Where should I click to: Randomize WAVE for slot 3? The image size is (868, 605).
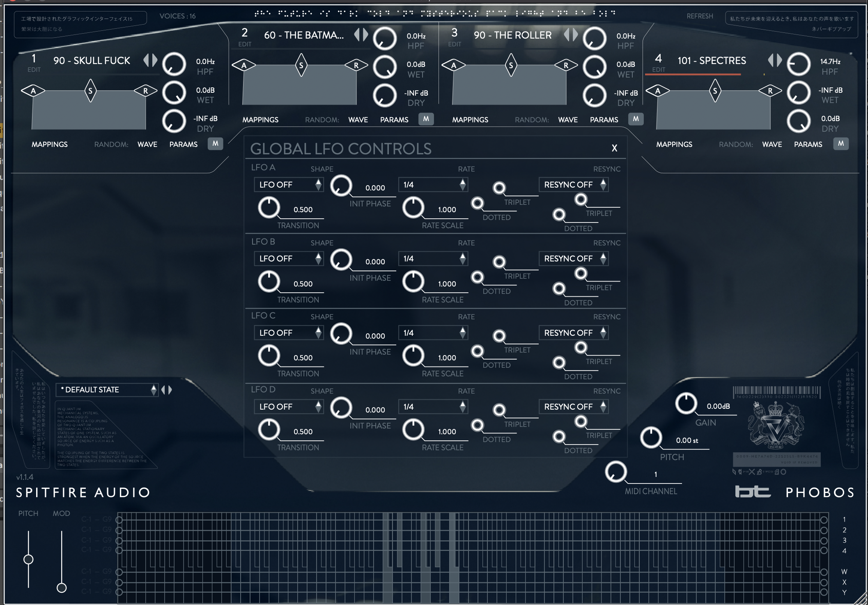(568, 120)
